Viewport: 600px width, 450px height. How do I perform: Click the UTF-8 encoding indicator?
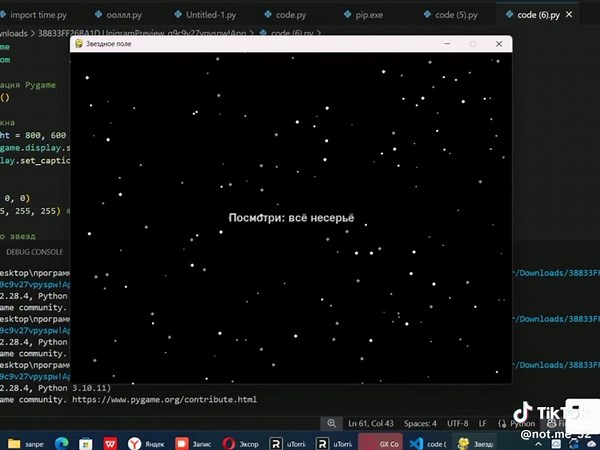(x=457, y=423)
